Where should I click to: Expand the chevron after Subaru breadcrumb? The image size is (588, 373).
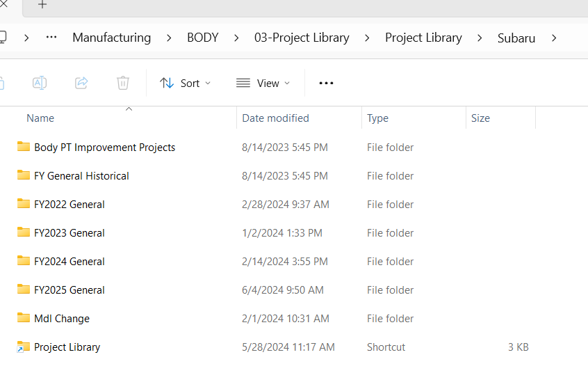point(554,38)
